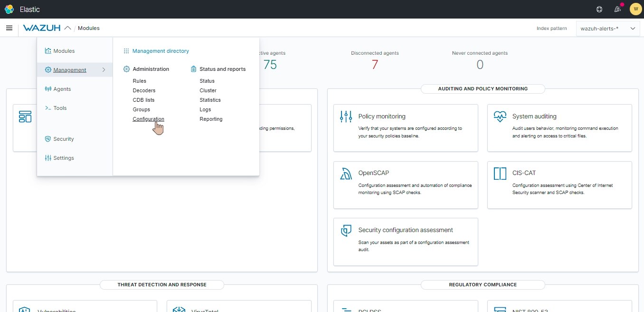Image resolution: width=644 pixels, height=312 pixels.
Task: Open the System auditing card
Action: pyautogui.click(x=559, y=128)
